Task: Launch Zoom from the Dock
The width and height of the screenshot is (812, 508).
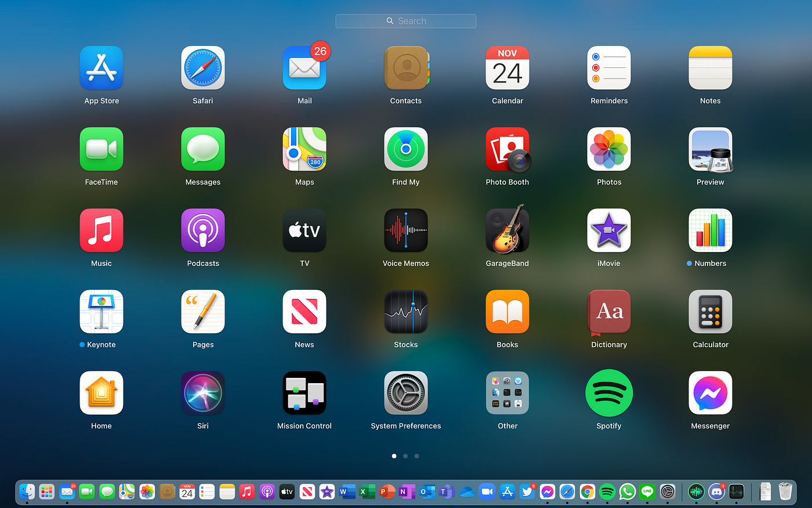Action: click(487, 492)
